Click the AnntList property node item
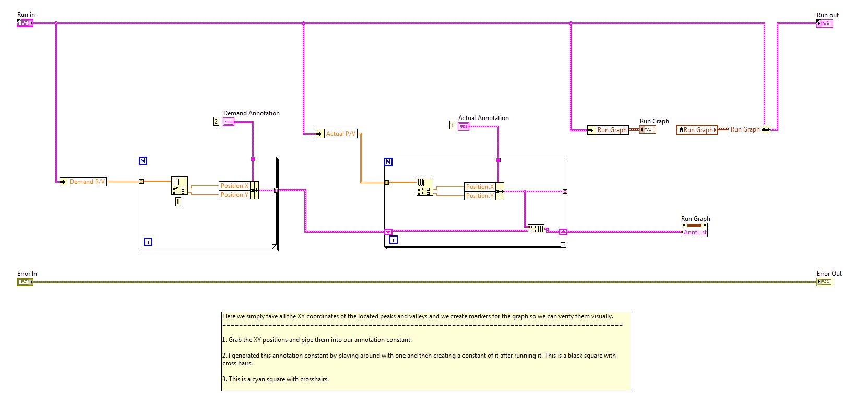868x402 pixels. point(694,232)
